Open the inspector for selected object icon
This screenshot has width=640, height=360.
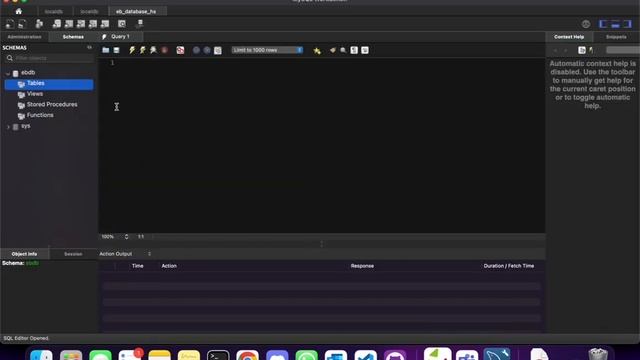(39, 24)
